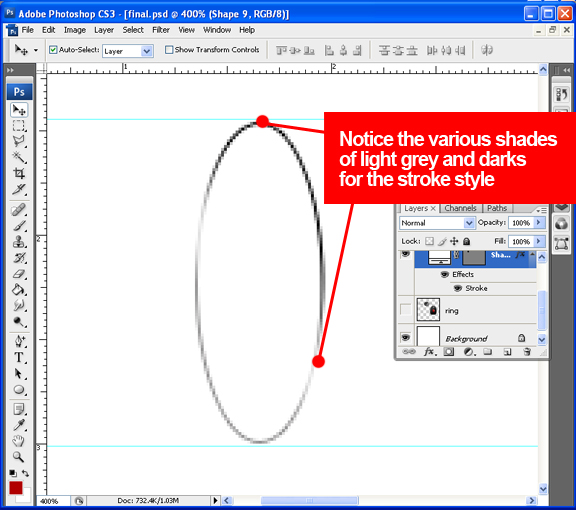Switch to the Paths tab

coord(497,208)
